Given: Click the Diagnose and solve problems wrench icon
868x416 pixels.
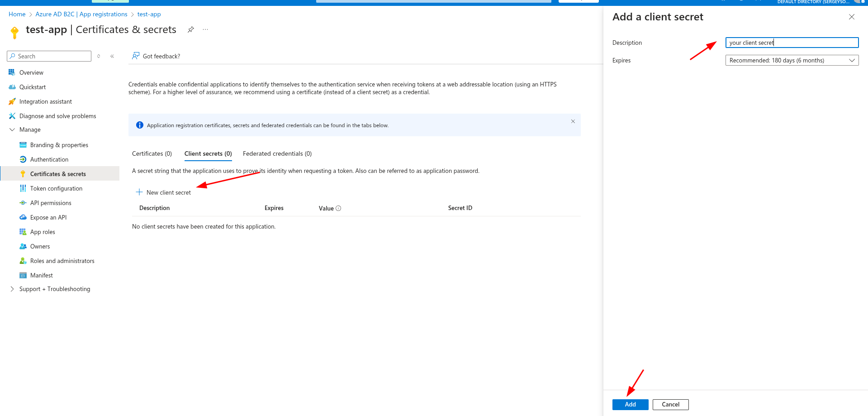Looking at the screenshot, I should [12, 116].
